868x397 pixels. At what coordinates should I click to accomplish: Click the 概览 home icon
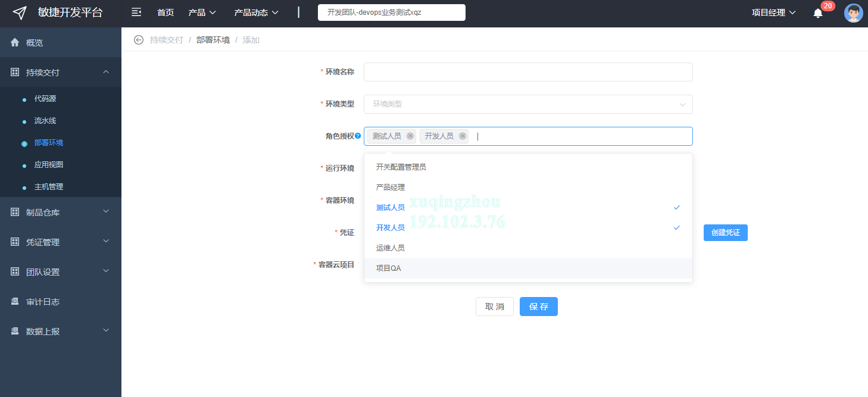[x=15, y=42]
